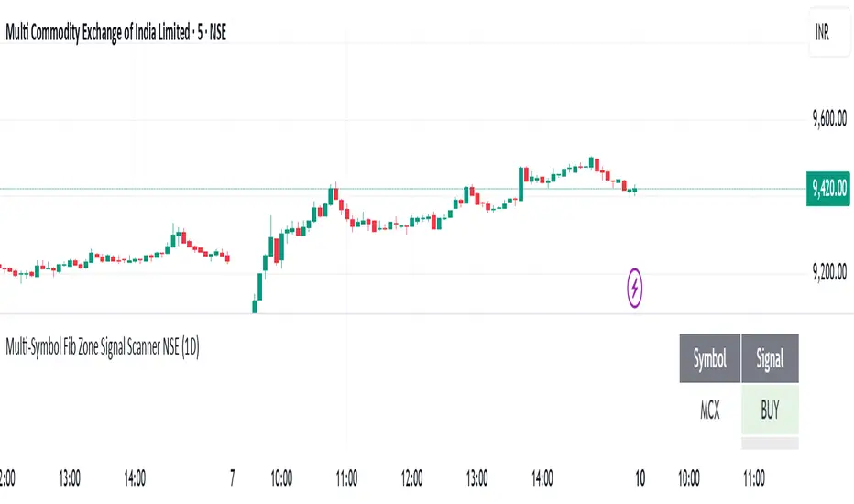
Task: Click the Symbol table header cell
Action: click(709, 359)
